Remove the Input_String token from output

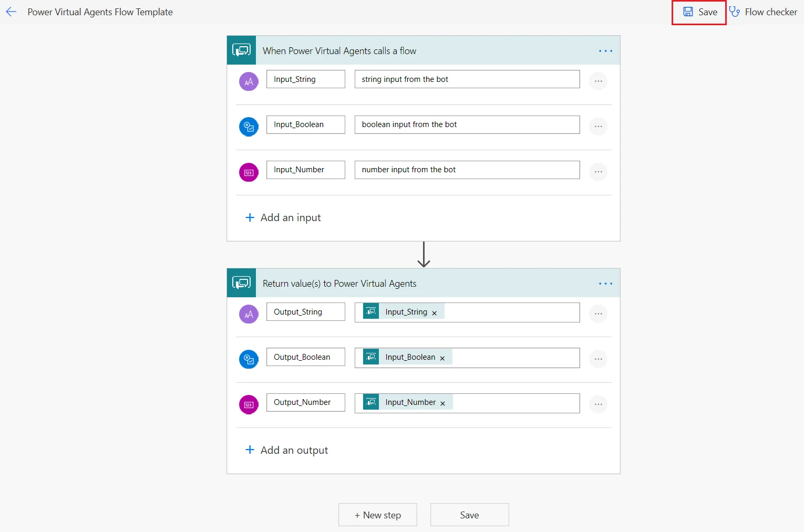click(x=434, y=313)
